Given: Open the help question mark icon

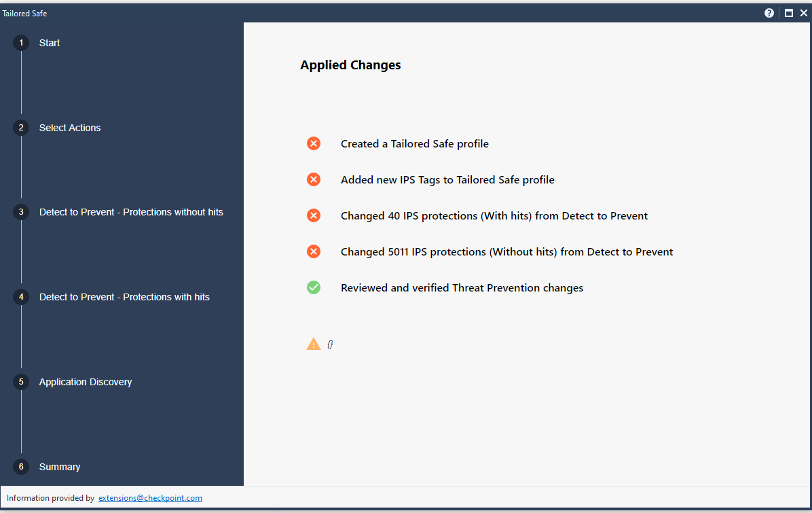Looking at the screenshot, I should [x=769, y=13].
